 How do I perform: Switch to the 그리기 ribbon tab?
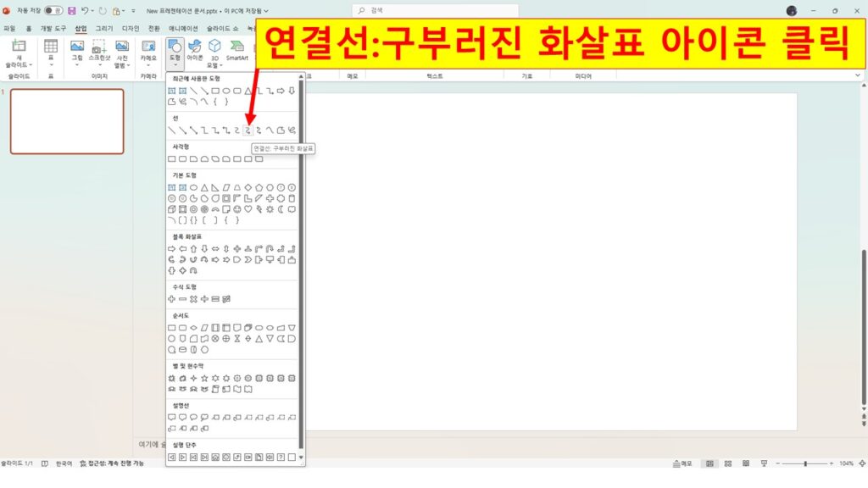104,28
